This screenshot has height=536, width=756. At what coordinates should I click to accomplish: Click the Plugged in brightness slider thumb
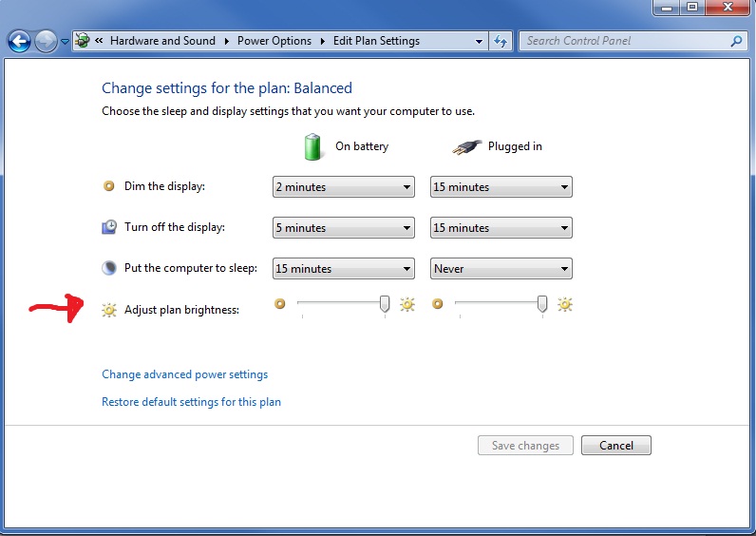(542, 304)
